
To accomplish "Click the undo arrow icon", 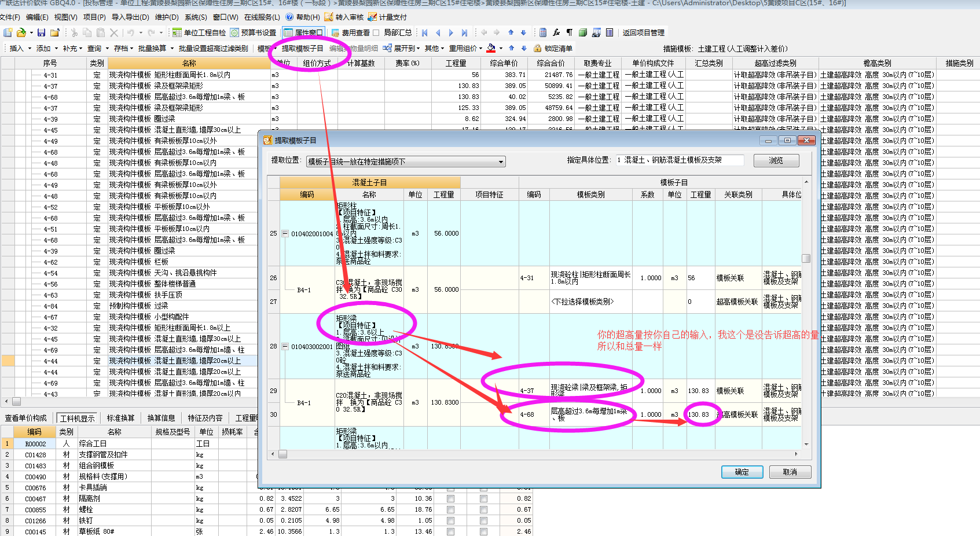I will click(131, 32).
